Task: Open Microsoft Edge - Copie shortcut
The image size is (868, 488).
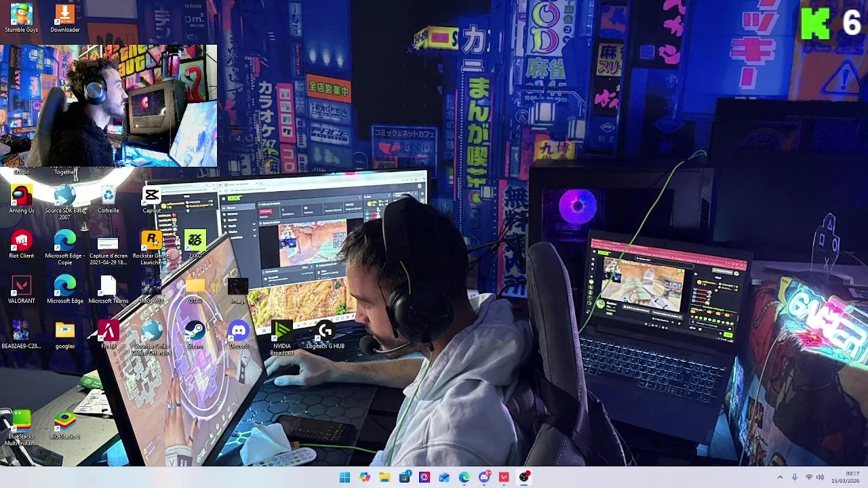Action: [65, 247]
